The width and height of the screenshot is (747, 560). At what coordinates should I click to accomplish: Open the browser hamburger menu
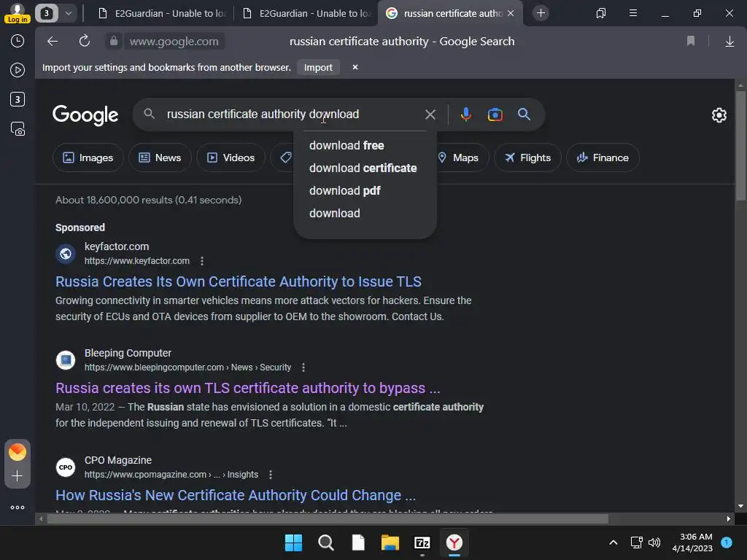pyautogui.click(x=632, y=13)
